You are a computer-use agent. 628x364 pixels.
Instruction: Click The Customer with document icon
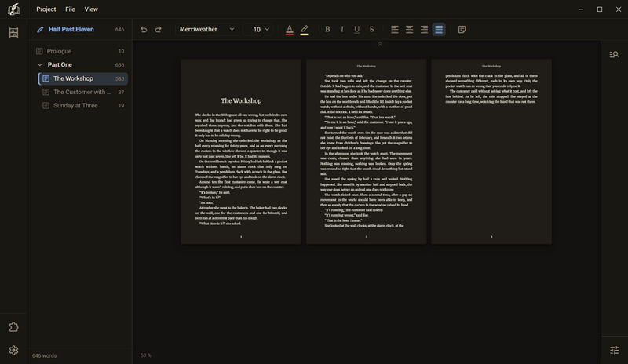coord(46,92)
